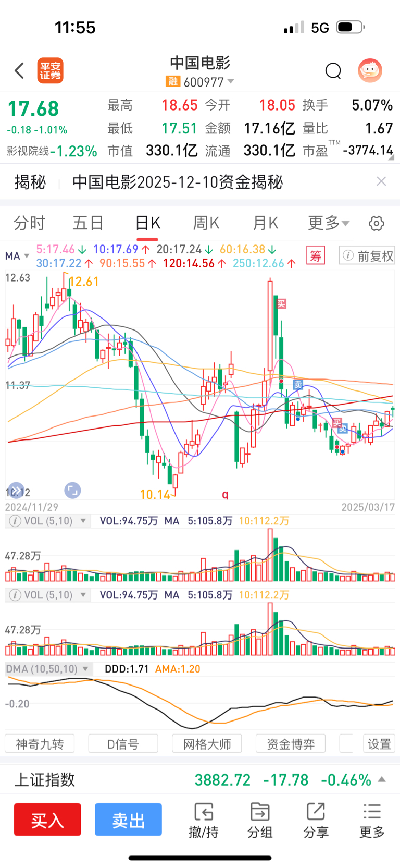Tap 影视院线 sector label
Screen dimensions: 400x868
pyautogui.click(x=28, y=151)
